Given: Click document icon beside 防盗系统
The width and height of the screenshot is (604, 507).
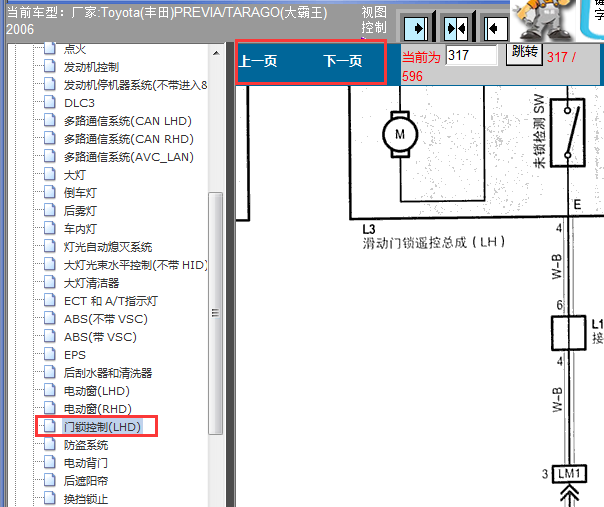Looking at the screenshot, I should coord(50,444).
